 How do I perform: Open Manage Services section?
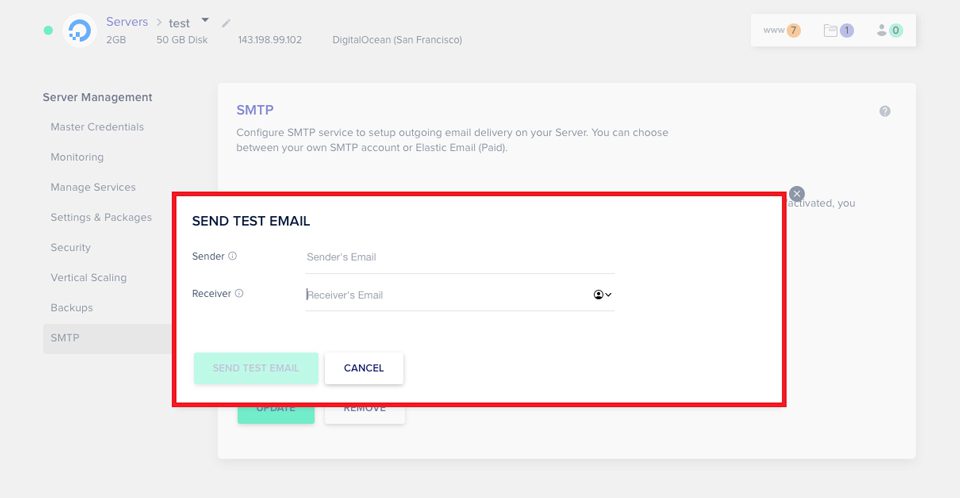[x=93, y=187]
